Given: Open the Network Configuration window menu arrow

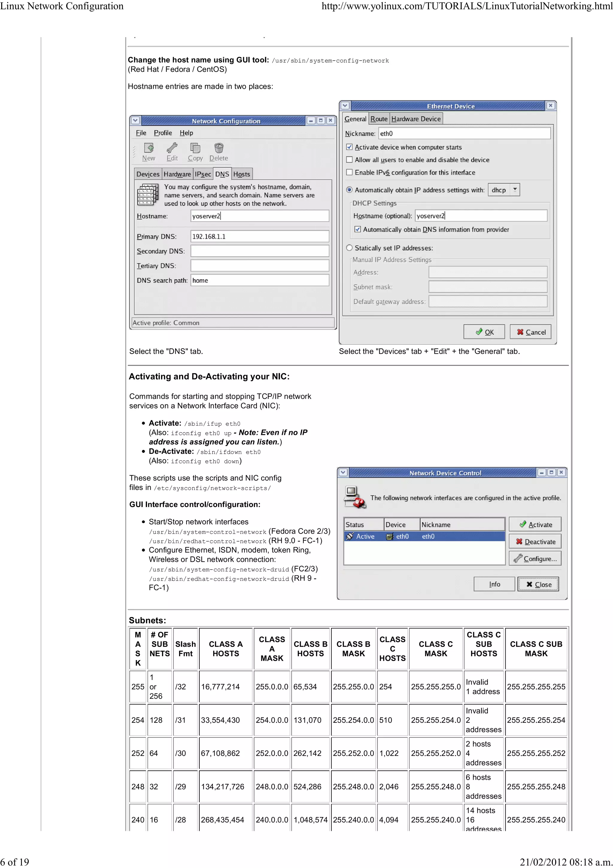Looking at the screenshot, I should pyautogui.click(x=135, y=121).
